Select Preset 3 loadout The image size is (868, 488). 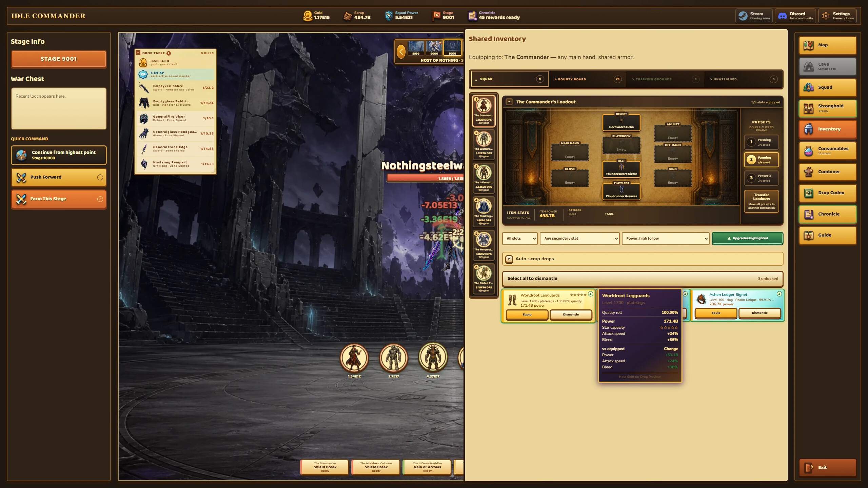click(761, 178)
